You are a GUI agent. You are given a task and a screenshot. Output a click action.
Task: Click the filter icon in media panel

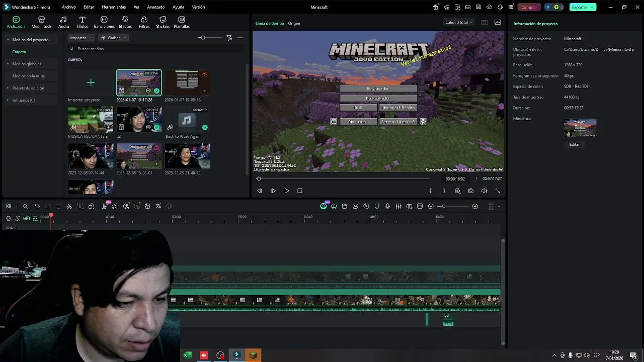tap(229, 38)
